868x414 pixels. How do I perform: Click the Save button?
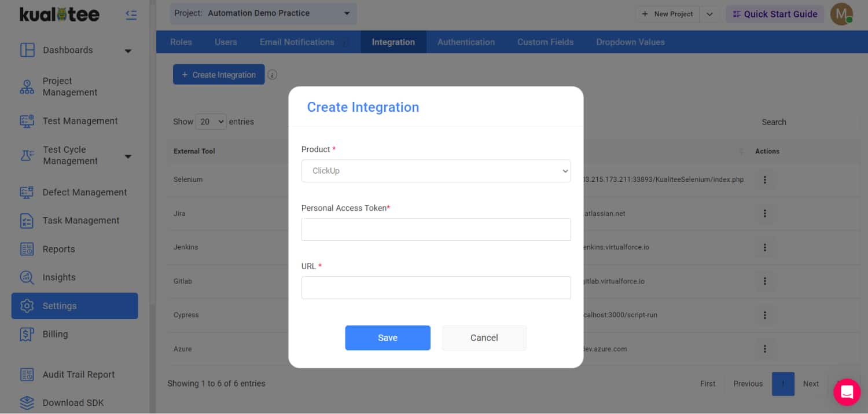[x=387, y=338]
